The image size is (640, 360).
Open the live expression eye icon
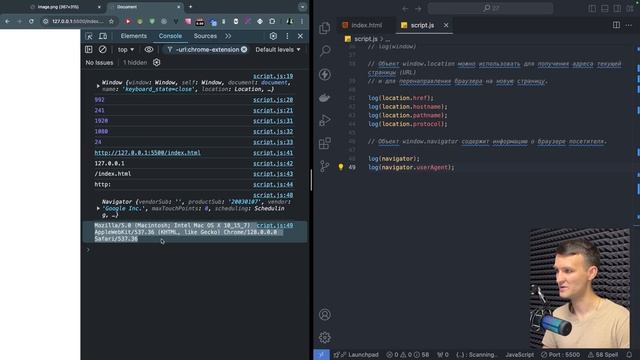149,49
